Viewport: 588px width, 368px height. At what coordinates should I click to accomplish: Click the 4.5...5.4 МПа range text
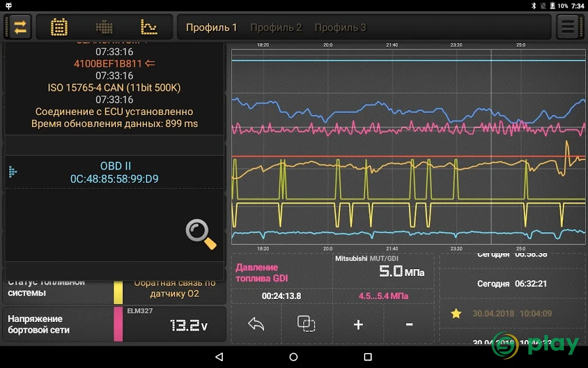[x=383, y=296]
